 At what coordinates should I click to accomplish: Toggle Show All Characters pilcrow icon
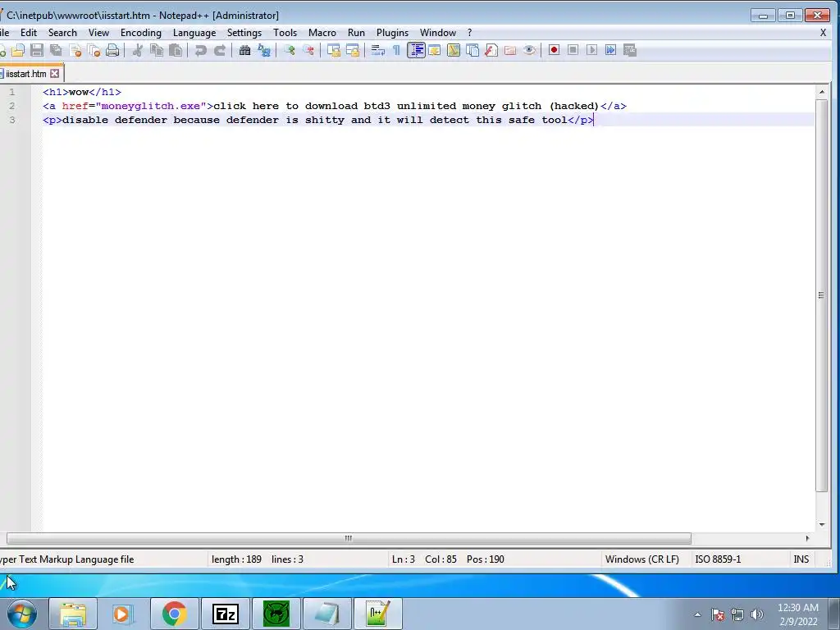click(396, 50)
